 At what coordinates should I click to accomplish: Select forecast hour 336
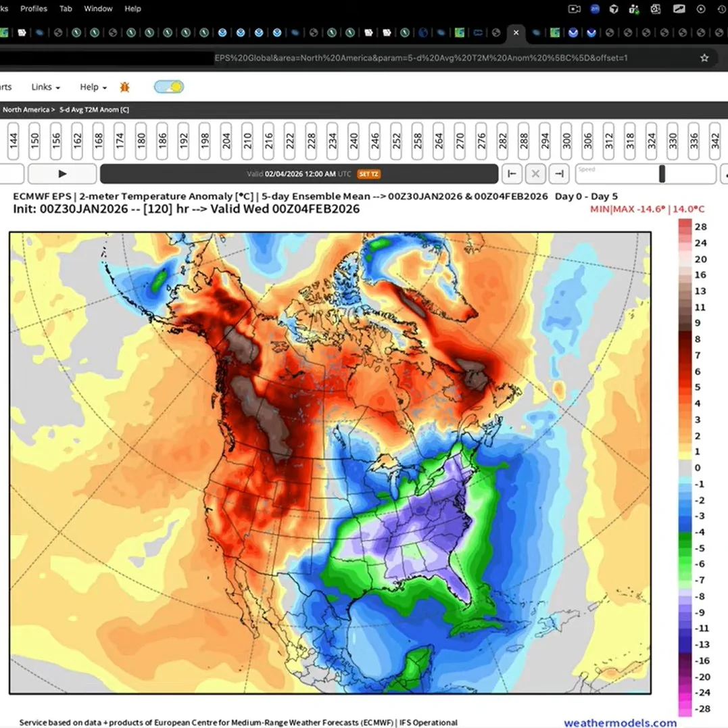[x=694, y=141]
